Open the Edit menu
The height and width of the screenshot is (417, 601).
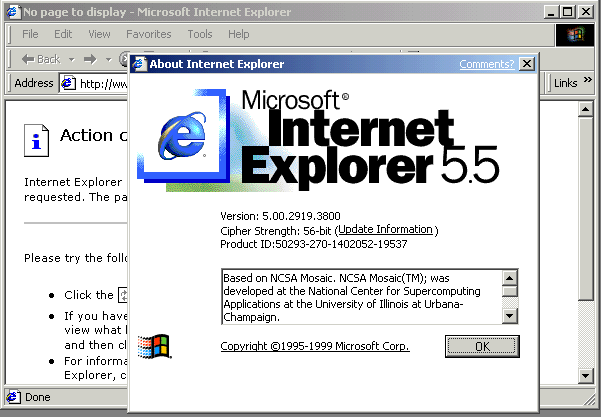pos(63,34)
